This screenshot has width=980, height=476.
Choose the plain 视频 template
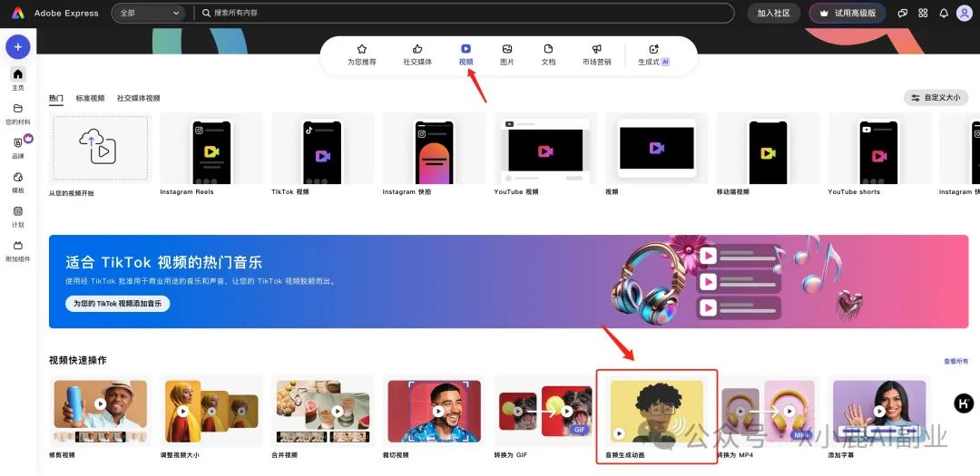pos(656,154)
